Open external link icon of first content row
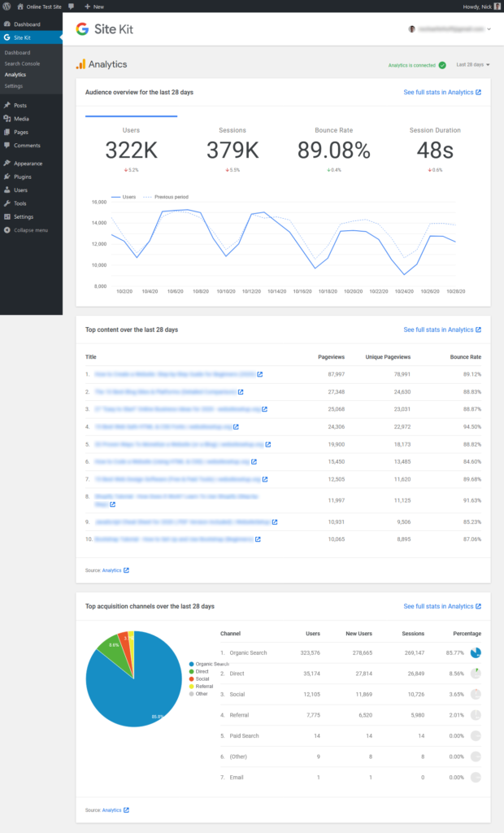This screenshot has height=833, width=504. click(x=260, y=374)
